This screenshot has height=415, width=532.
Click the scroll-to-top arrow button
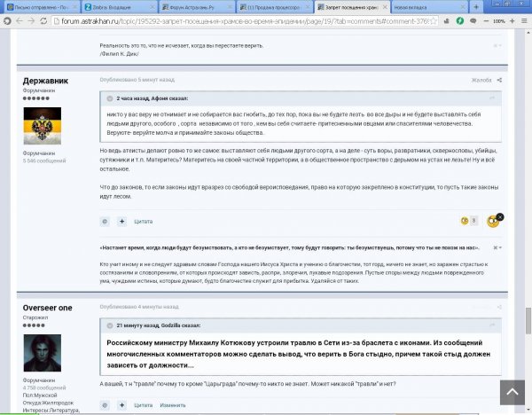pos(511,392)
